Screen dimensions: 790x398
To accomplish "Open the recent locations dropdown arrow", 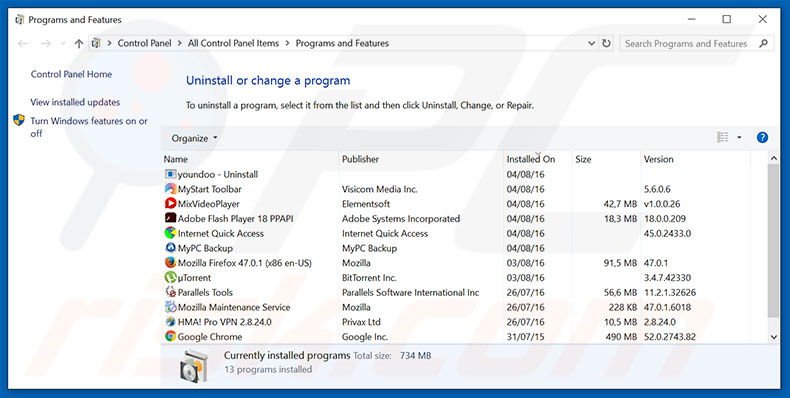I will tap(63, 44).
